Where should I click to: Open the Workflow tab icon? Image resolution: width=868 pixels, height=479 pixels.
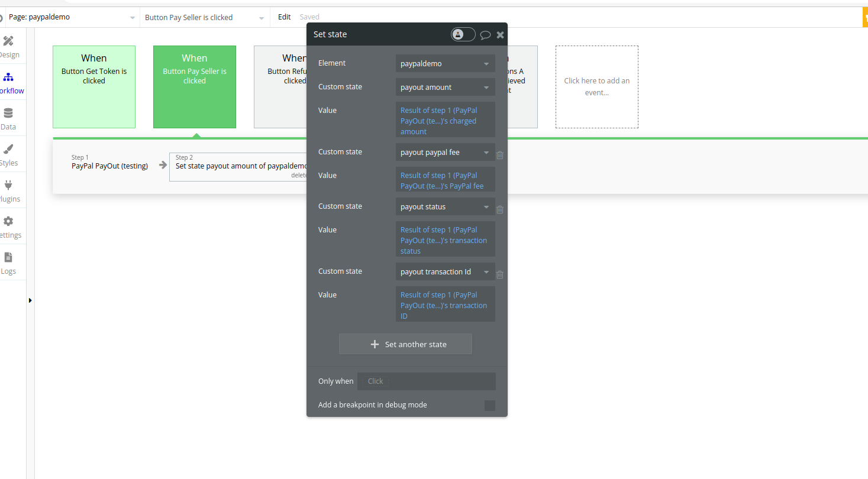tap(8, 77)
